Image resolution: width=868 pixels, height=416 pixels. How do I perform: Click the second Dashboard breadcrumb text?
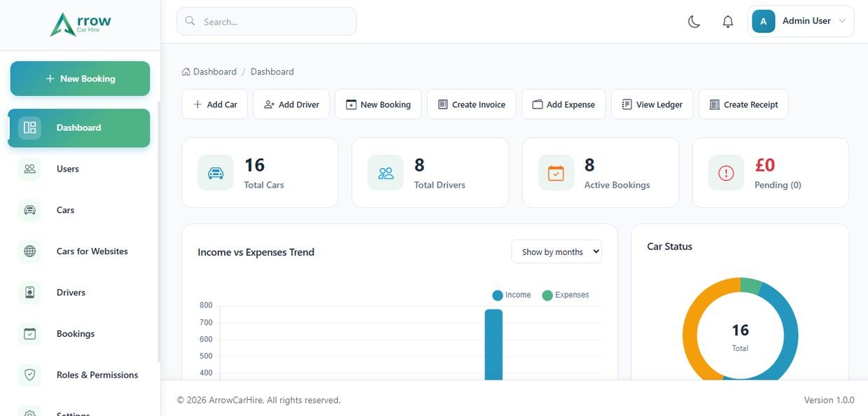click(272, 71)
